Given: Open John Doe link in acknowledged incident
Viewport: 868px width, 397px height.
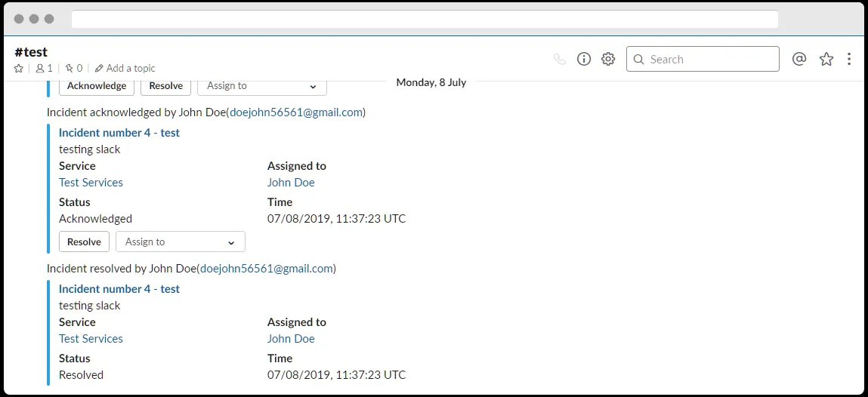Looking at the screenshot, I should pyautogui.click(x=291, y=183).
